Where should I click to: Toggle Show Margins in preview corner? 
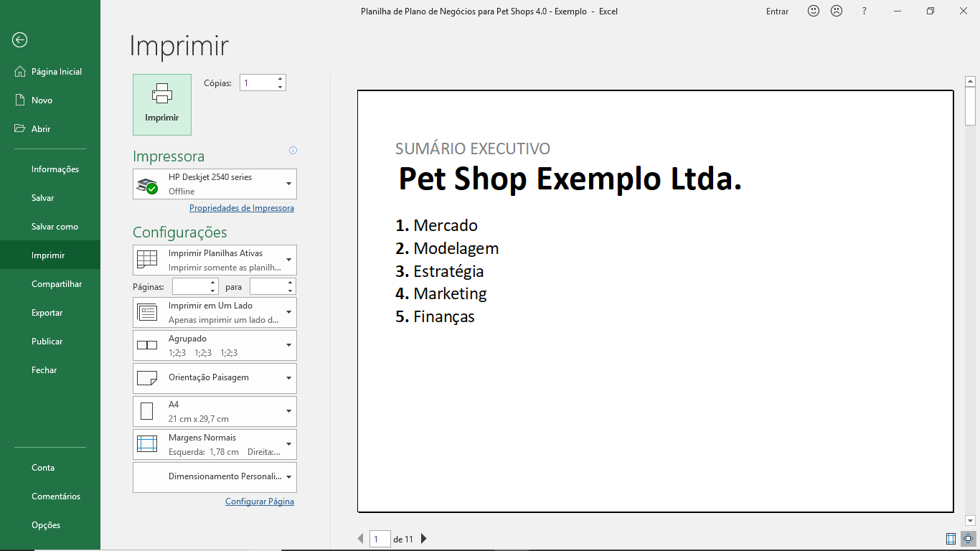point(951,539)
